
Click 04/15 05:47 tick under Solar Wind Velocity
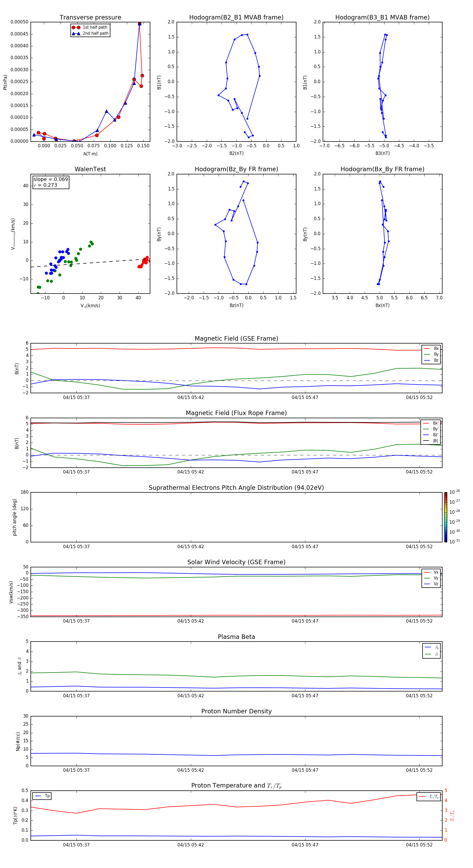tap(305, 621)
